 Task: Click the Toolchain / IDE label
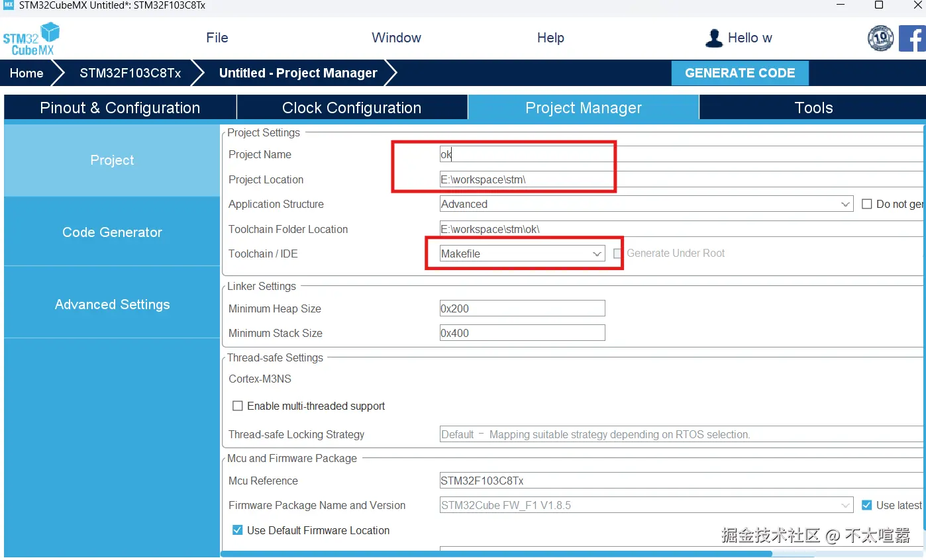click(263, 254)
